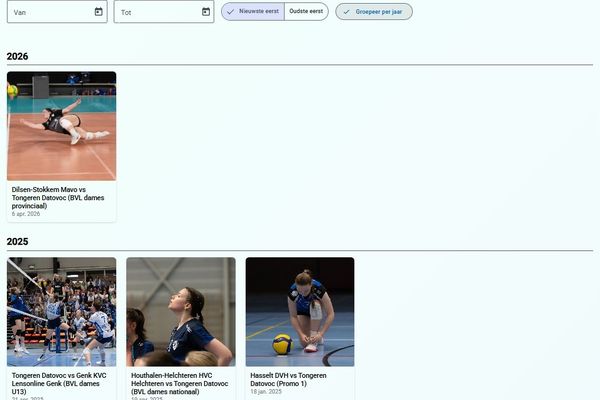Open the Dilsen-Stokkem Mavo diving photo
The image size is (600, 400).
(x=61, y=126)
